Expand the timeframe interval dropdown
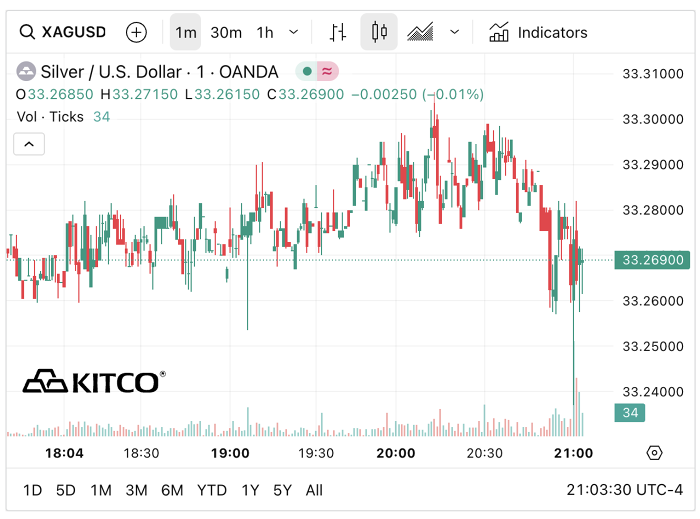This screenshot has width=700, height=519. tap(293, 32)
